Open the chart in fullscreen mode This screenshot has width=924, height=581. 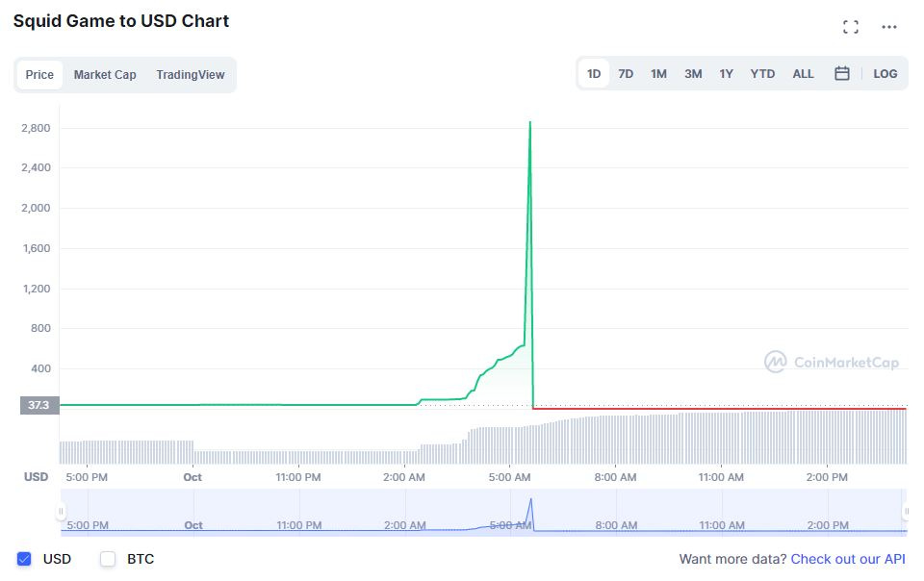(850, 27)
